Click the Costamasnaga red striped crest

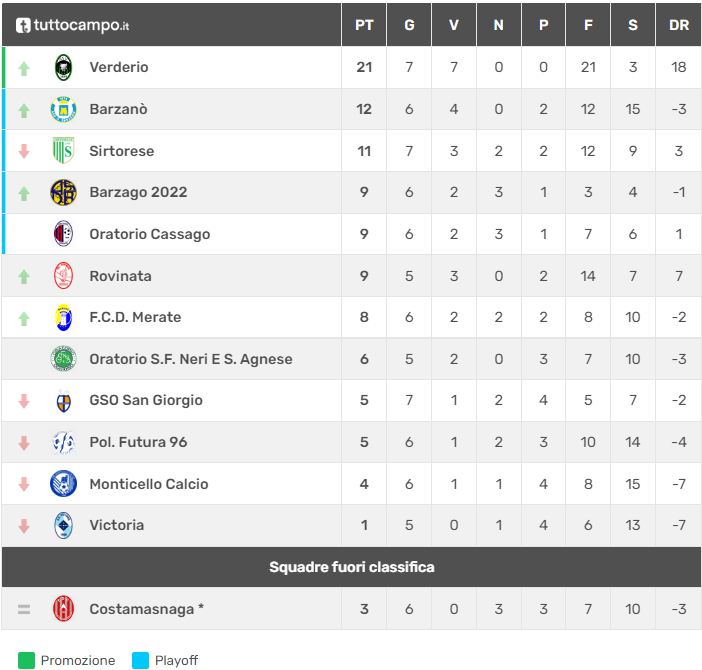click(x=63, y=608)
